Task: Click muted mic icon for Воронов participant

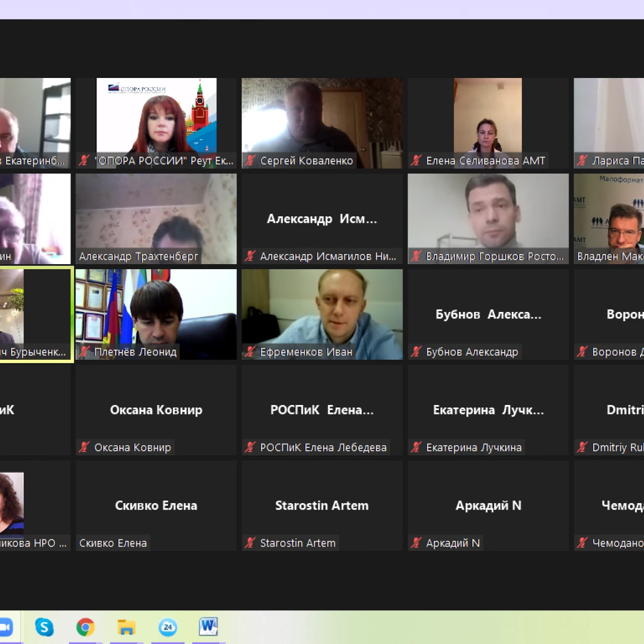Action: pyautogui.click(x=582, y=352)
